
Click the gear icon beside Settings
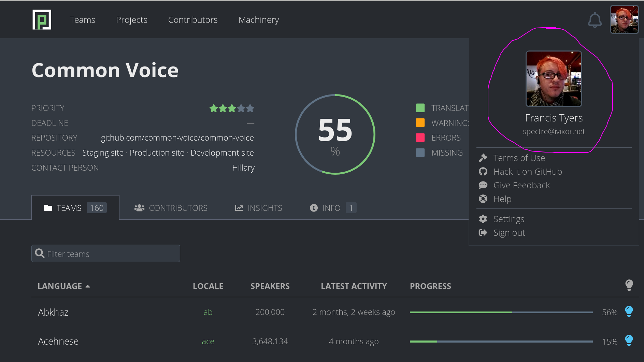click(483, 219)
